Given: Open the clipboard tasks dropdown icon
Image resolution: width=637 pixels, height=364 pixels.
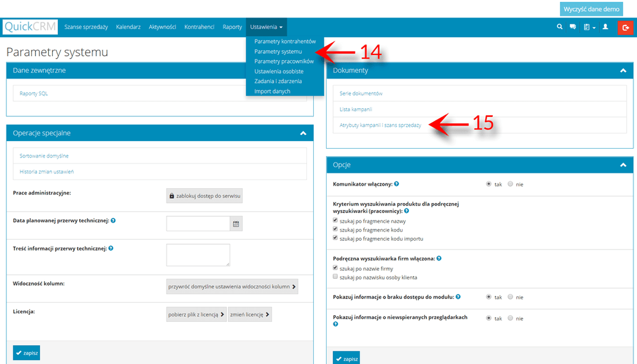Looking at the screenshot, I should (590, 27).
